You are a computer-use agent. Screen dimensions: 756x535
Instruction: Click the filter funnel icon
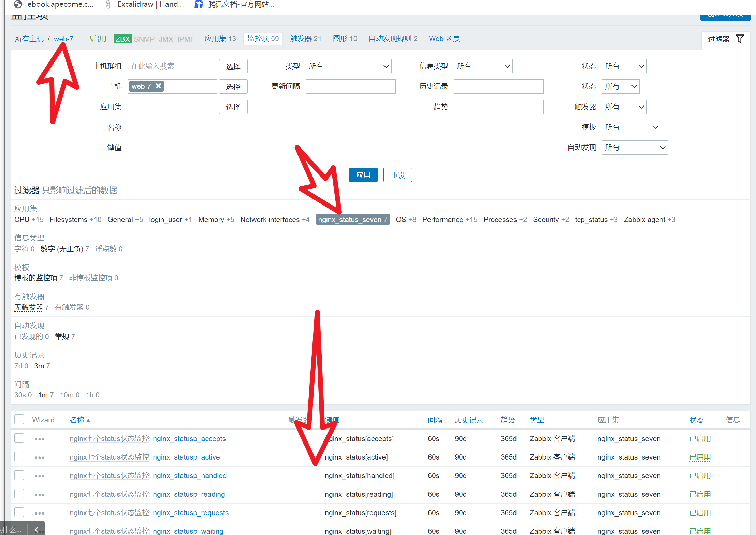point(740,39)
